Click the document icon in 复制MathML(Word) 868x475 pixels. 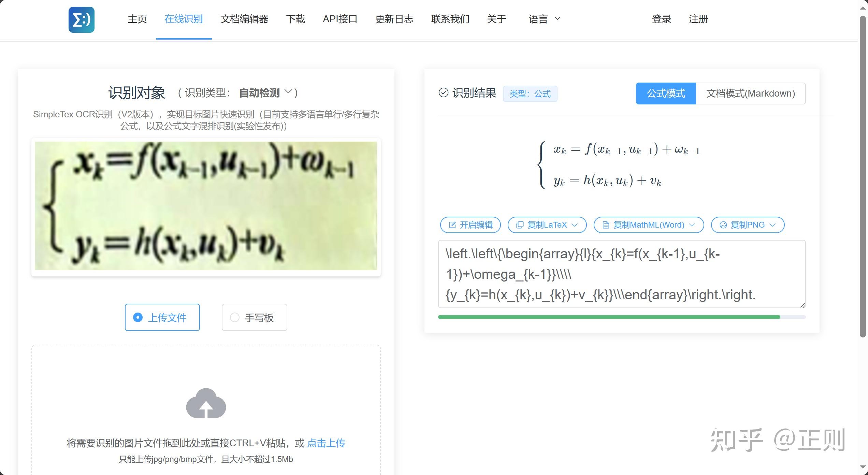pyautogui.click(x=605, y=225)
